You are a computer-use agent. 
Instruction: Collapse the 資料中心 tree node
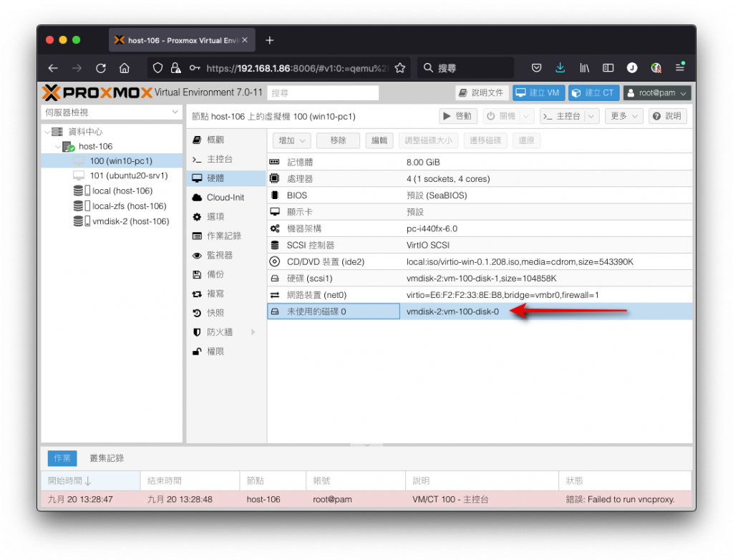[x=48, y=132]
